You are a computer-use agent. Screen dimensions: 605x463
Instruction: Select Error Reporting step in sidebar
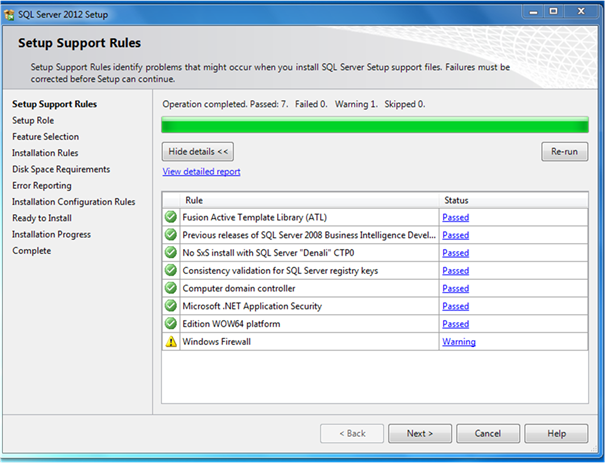pyautogui.click(x=42, y=186)
